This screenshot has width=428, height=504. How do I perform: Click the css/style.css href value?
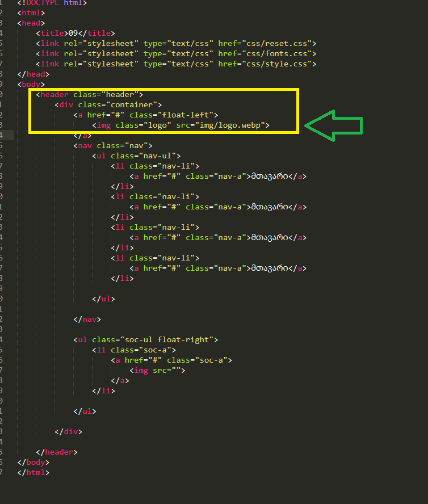276,64
